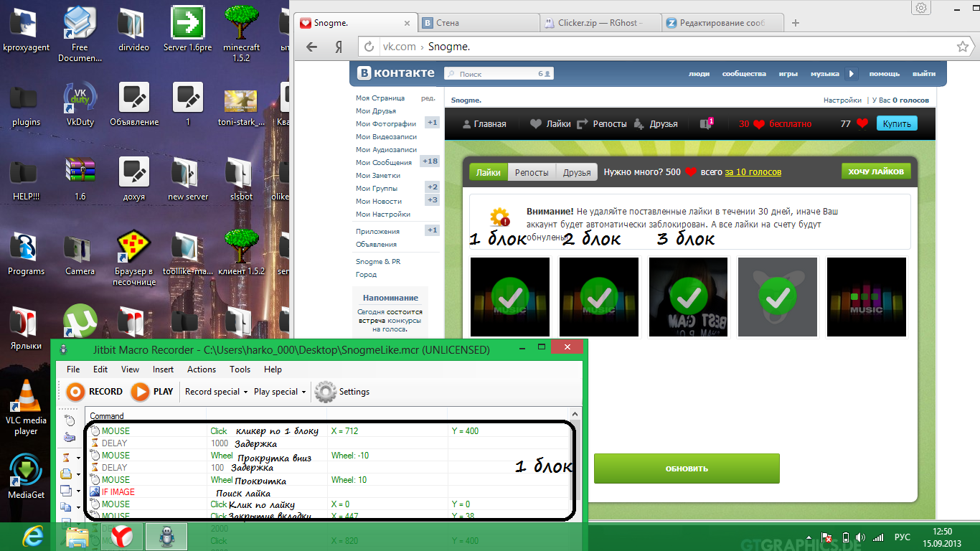This screenshot has width=980, height=551.
Task: Open 'Мои Аудиозаписи' in VK sidebar
Action: [386, 150]
